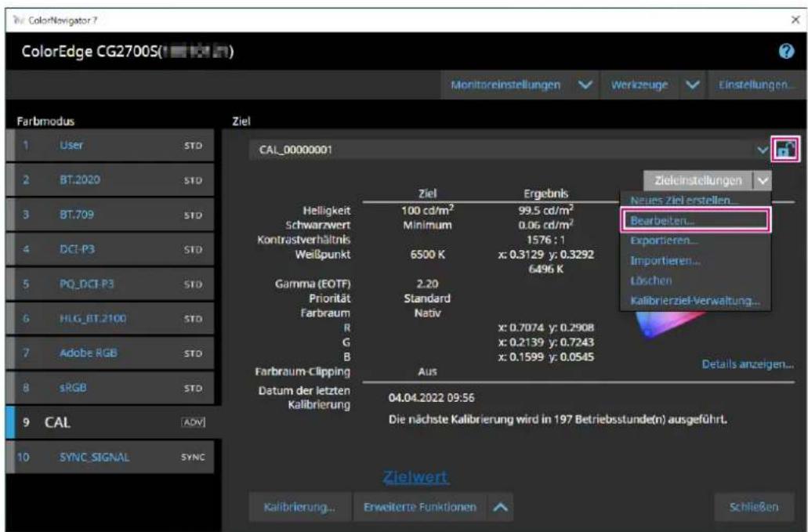Screen dimensions: 808x532
Task: Open the help question mark icon
Action: point(786,51)
